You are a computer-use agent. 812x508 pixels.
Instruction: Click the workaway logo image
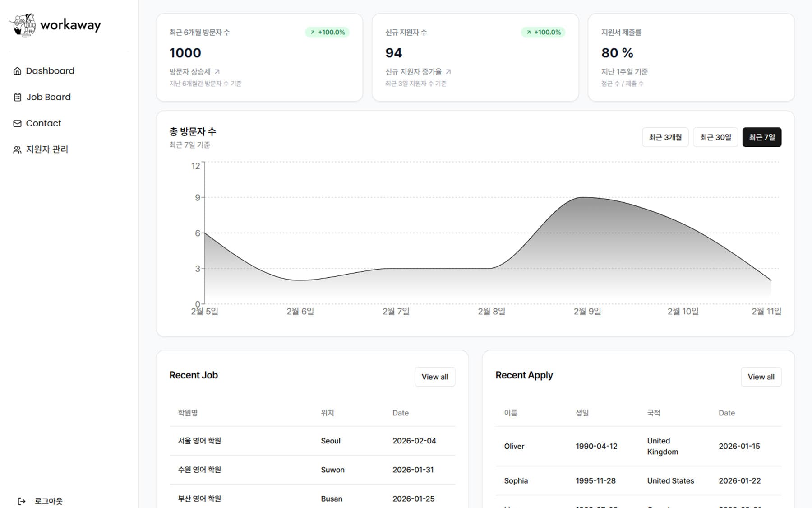click(x=23, y=25)
